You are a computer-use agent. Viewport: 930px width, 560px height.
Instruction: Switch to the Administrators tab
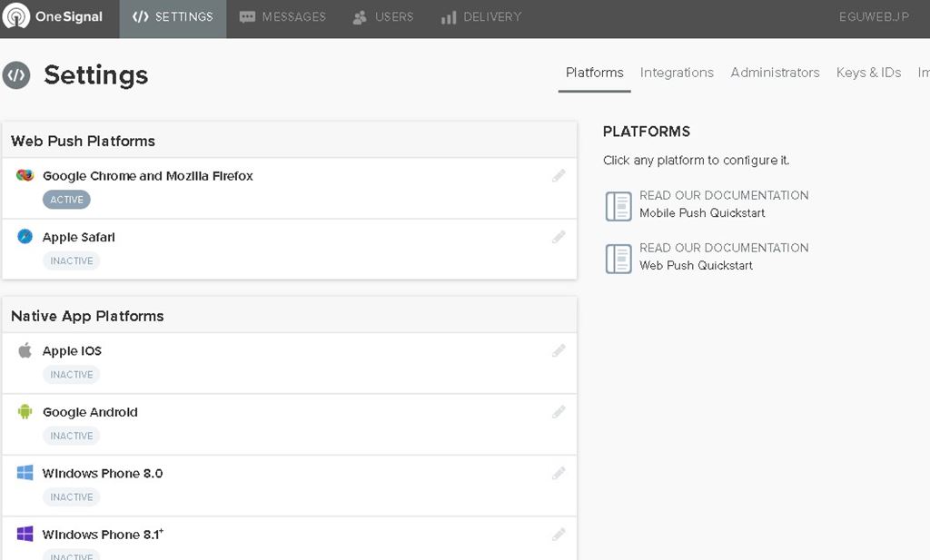775,73
